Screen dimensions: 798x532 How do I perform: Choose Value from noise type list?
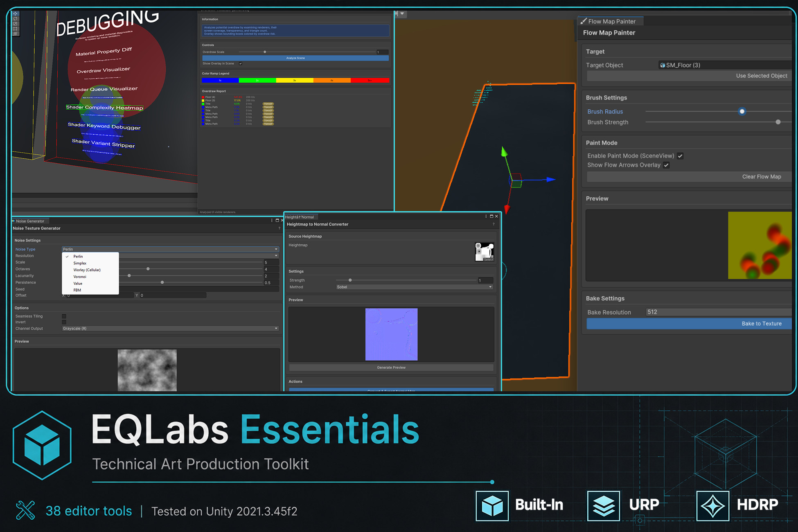pyautogui.click(x=90, y=284)
